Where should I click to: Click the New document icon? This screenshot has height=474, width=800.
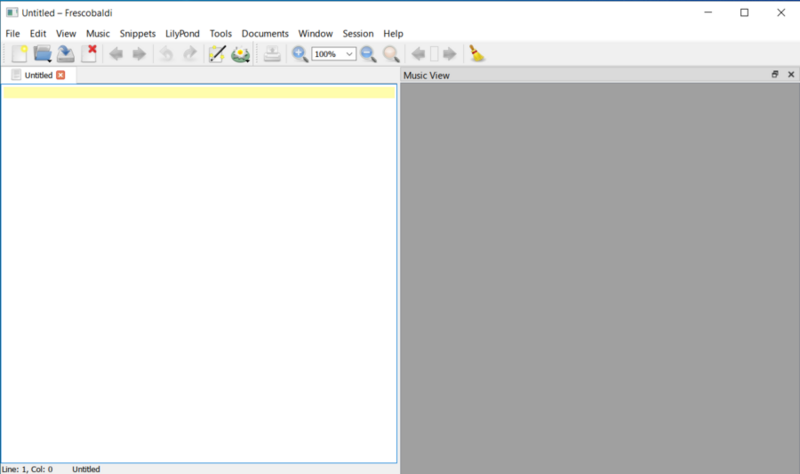point(19,54)
